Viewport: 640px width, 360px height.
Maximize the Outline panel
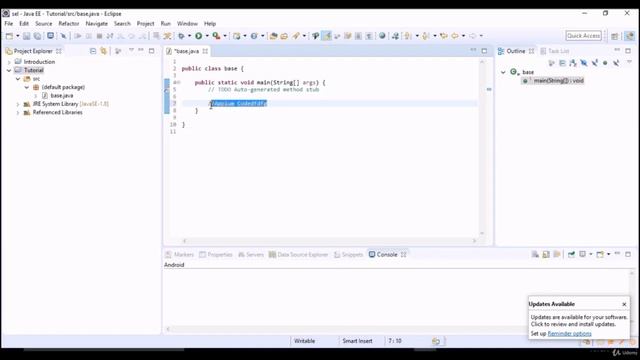point(628,51)
